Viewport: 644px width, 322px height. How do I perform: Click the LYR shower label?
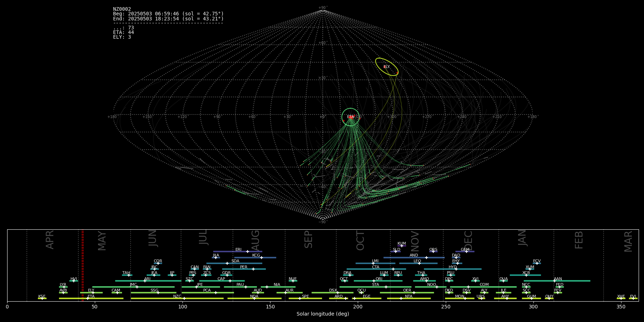[63, 285]
